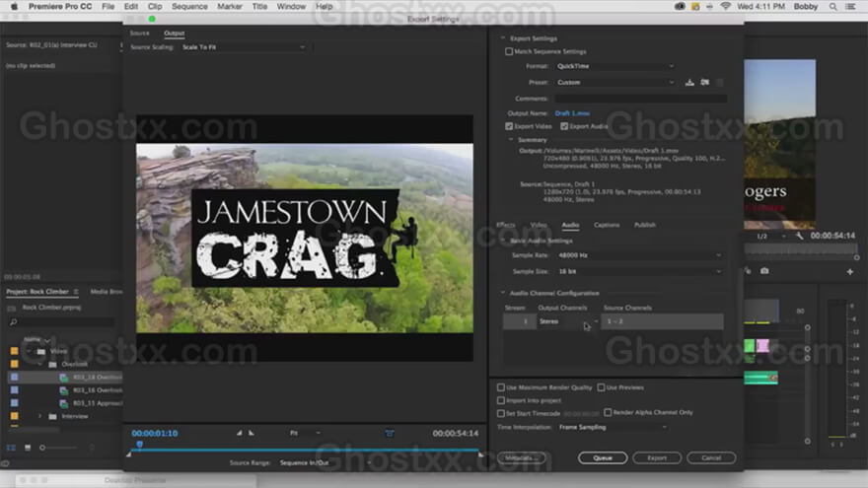868x488 pixels.
Task: Switch Project panel to icon view
Action: coord(28,448)
